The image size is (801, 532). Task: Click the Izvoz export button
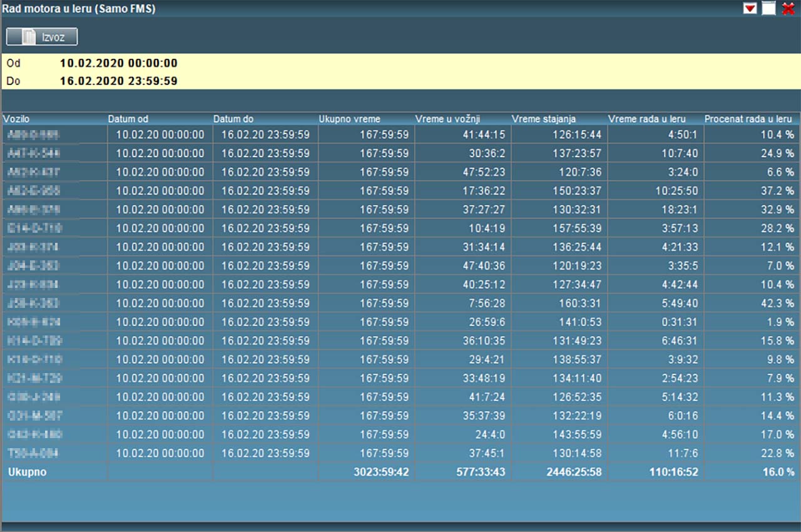[x=42, y=37]
